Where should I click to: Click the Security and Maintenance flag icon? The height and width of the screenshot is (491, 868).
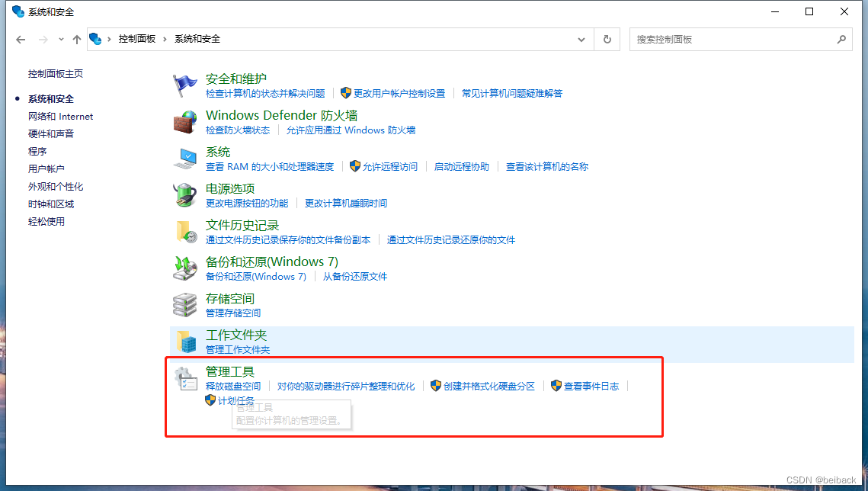(185, 85)
